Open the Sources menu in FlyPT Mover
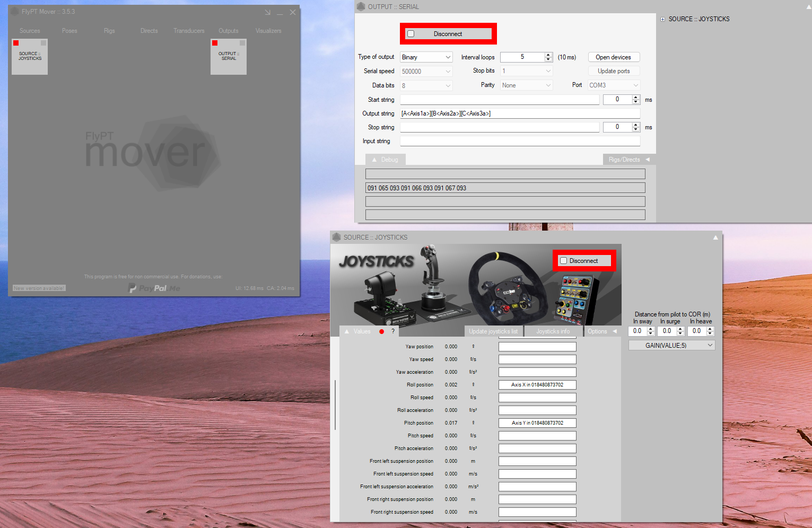This screenshot has height=528, width=812. pos(30,31)
